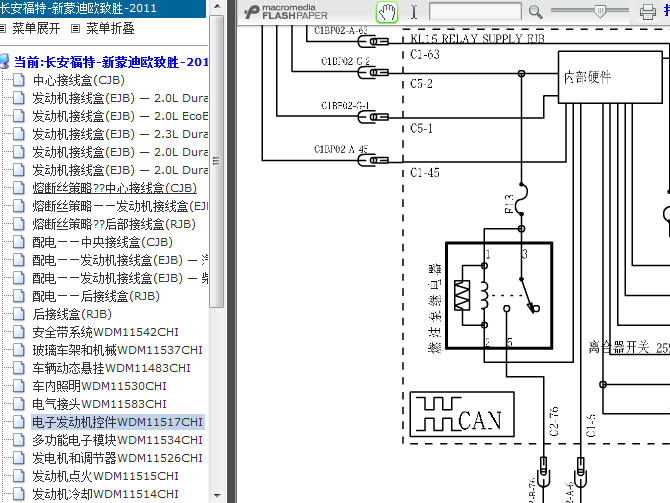Click the sidebar vertical scrollbar thumb
This screenshot has width=670, height=503.
[217, 161]
